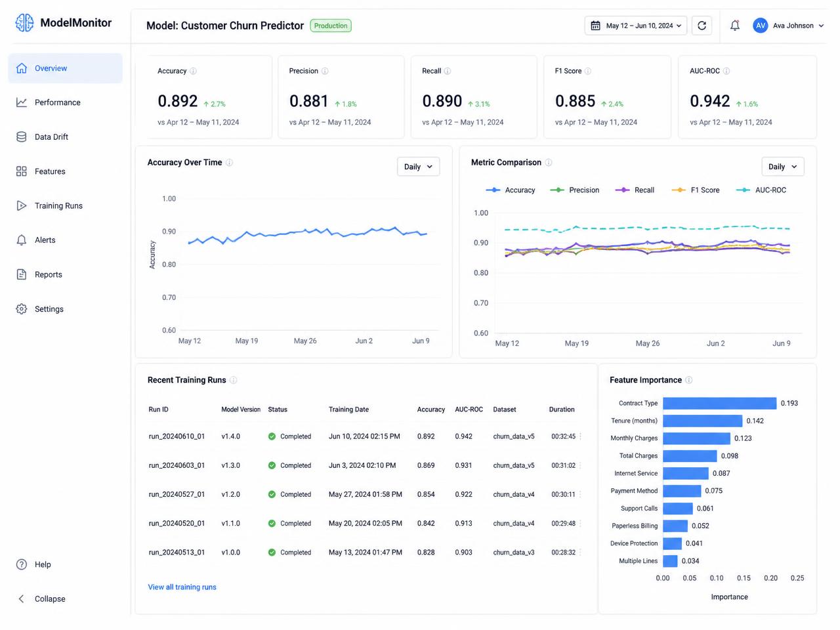The image size is (840, 630).
Task: Open notifications bell in the header
Action: pos(735,26)
